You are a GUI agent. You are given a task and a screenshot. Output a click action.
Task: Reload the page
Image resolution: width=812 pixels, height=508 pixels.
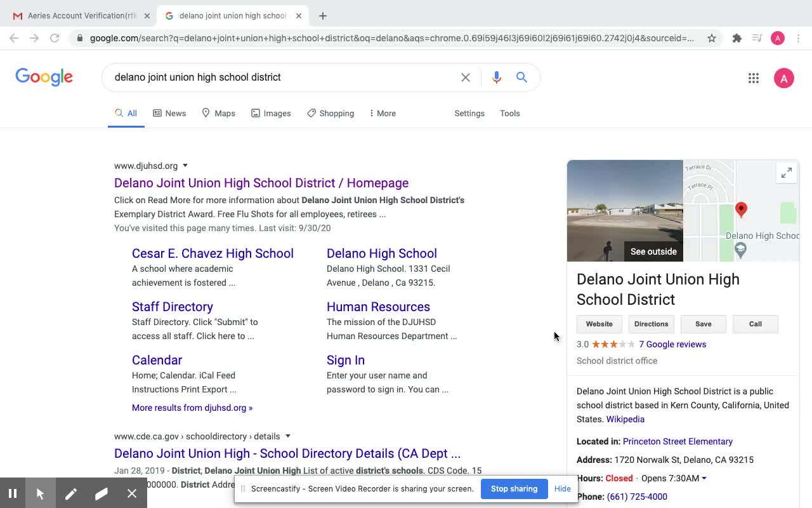(55, 38)
